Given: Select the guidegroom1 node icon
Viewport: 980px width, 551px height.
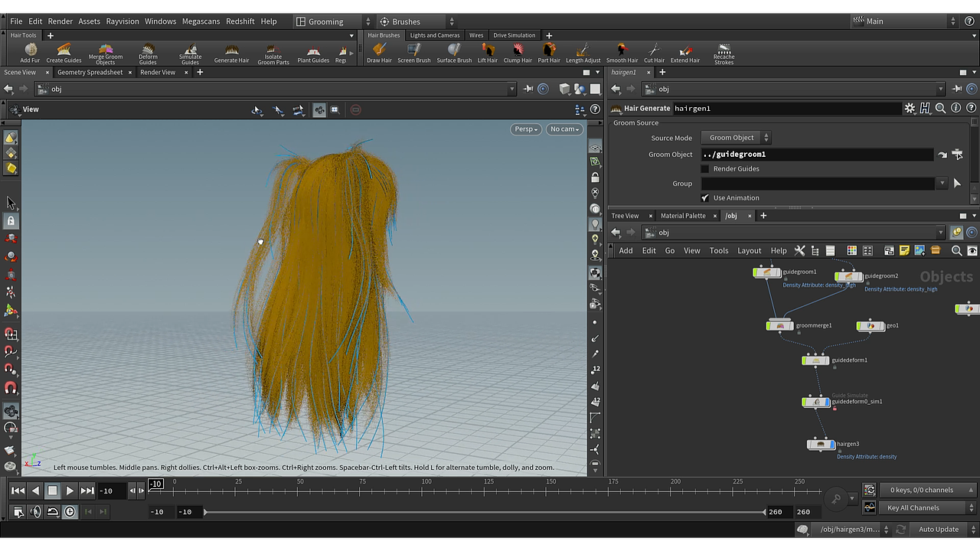Looking at the screenshot, I should (x=767, y=272).
